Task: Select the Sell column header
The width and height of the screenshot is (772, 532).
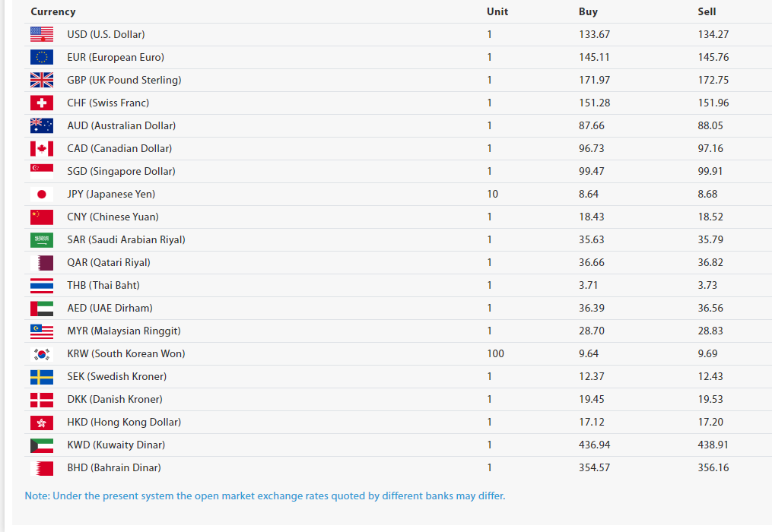Action: (x=707, y=11)
